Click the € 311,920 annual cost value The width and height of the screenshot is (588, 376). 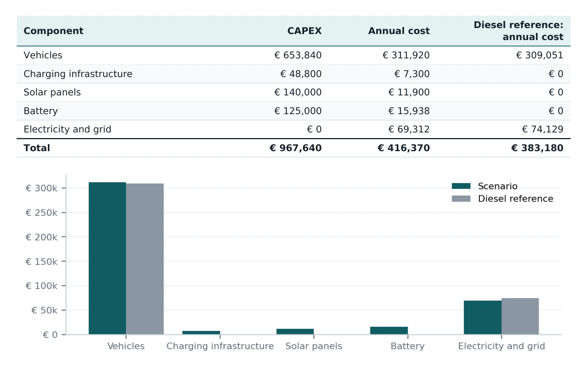(x=406, y=55)
